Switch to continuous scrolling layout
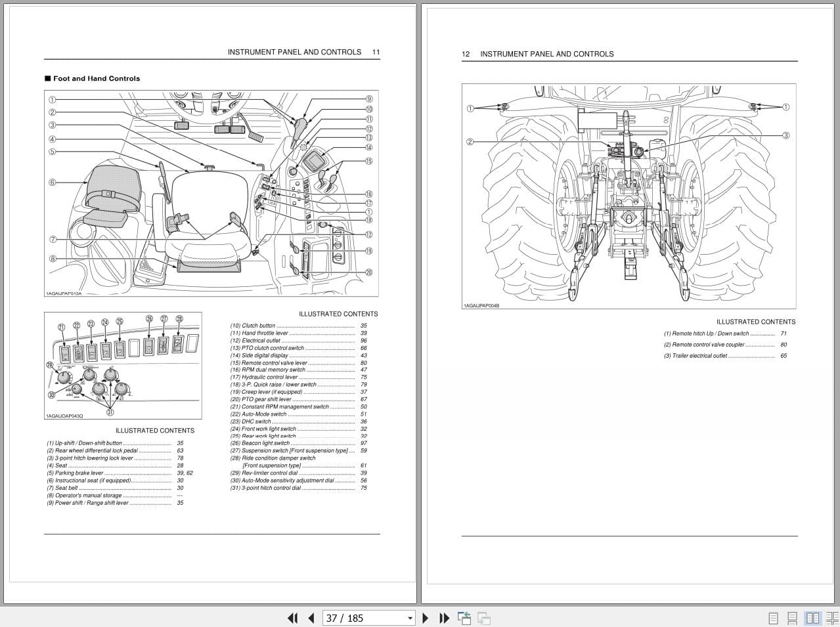 point(791,618)
